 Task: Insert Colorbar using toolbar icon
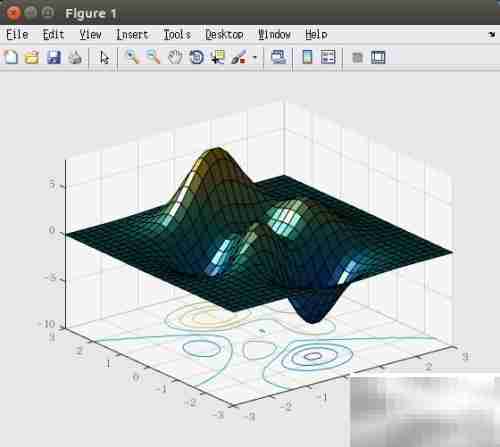pos(307,57)
